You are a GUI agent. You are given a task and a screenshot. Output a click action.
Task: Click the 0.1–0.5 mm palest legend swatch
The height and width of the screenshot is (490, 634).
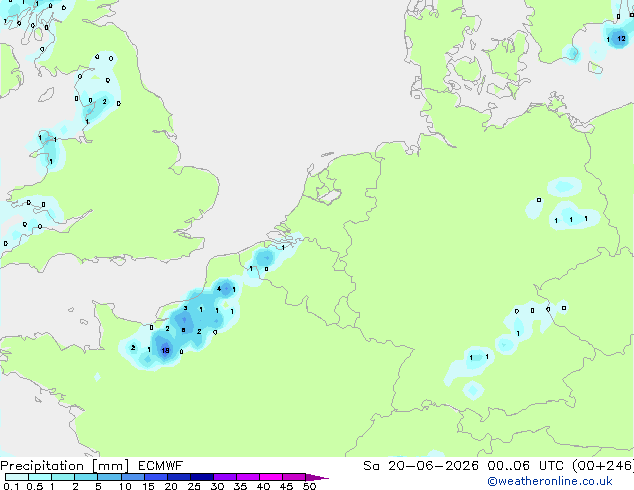point(17,477)
